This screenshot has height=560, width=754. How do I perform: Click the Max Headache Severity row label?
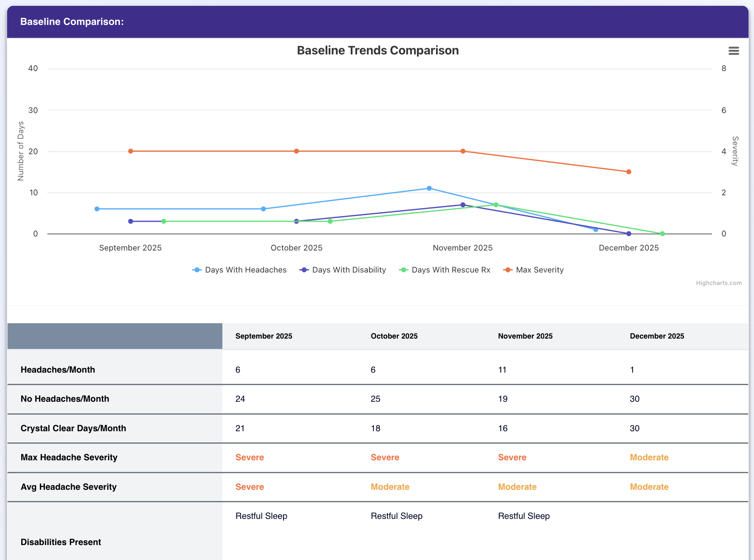coord(69,457)
